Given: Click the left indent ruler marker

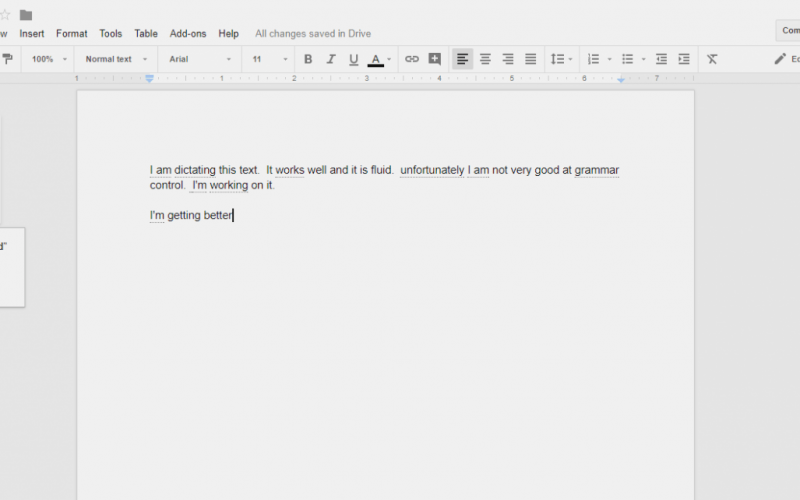Looking at the screenshot, I should coord(149,79).
